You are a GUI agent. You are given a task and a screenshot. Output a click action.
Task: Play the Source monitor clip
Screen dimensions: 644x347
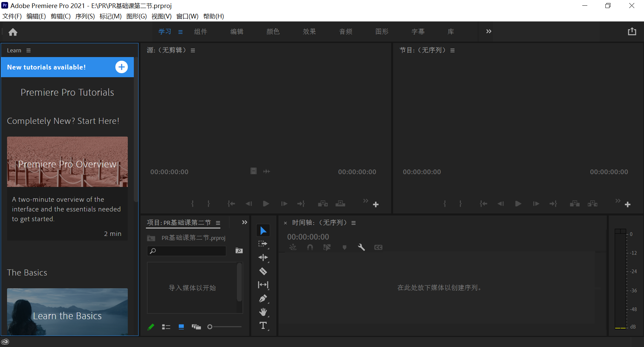coord(266,204)
